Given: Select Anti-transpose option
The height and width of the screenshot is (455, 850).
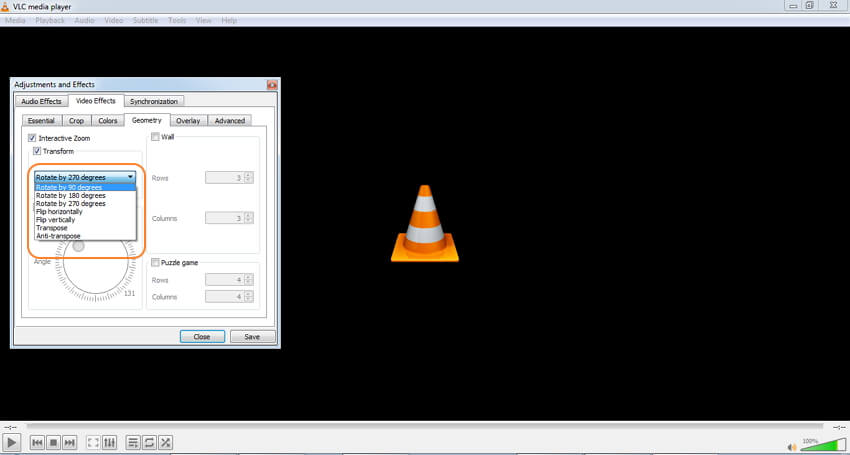Looking at the screenshot, I should (85, 236).
